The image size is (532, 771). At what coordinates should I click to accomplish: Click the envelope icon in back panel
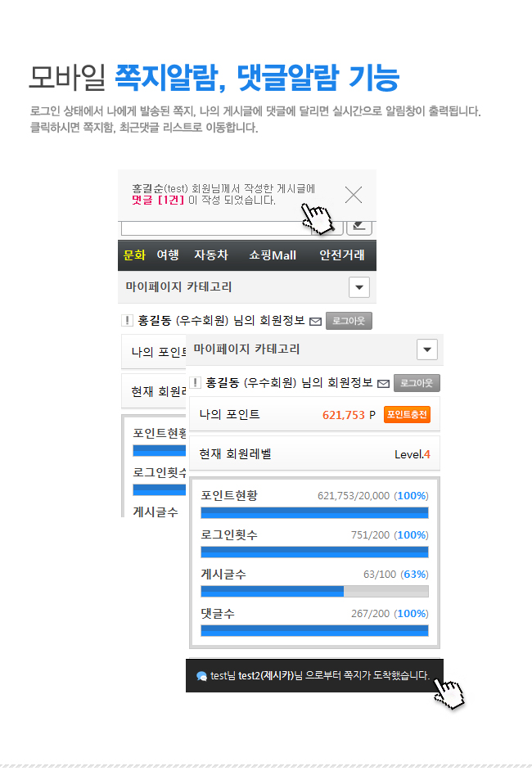[x=315, y=322]
